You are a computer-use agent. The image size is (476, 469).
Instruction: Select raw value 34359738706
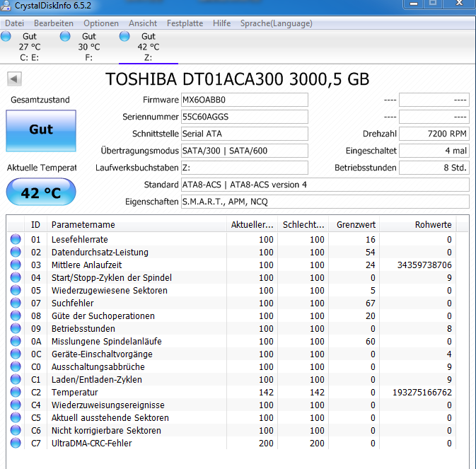[x=424, y=265]
